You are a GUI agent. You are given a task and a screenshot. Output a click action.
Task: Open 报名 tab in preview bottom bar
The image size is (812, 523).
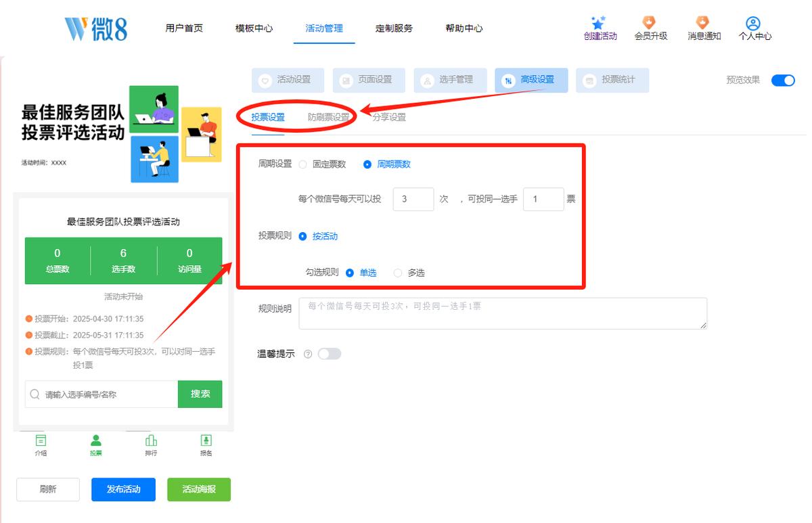coord(206,445)
